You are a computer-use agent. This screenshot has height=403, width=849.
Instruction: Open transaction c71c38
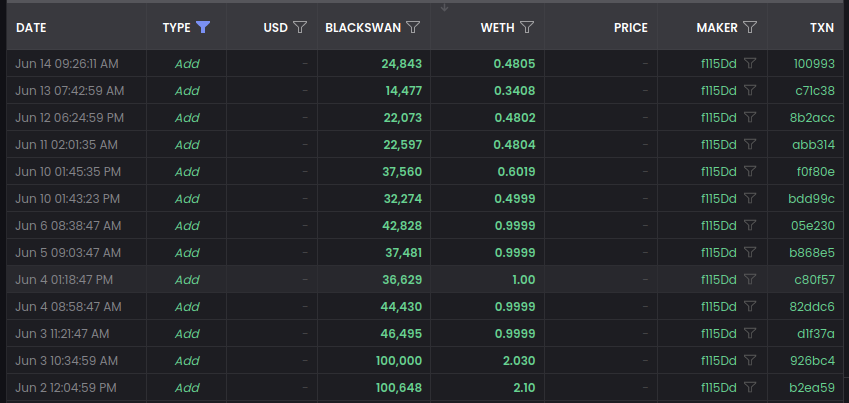click(815, 91)
